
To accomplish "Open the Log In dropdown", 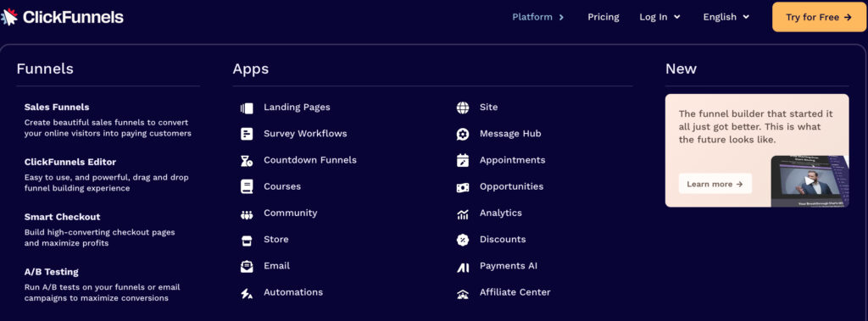I will point(659,17).
